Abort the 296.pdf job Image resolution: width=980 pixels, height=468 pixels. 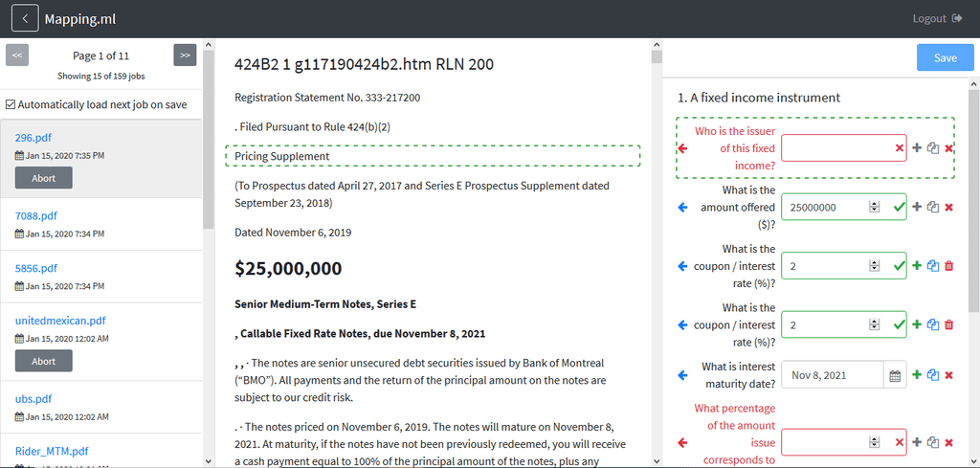click(43, 178)
